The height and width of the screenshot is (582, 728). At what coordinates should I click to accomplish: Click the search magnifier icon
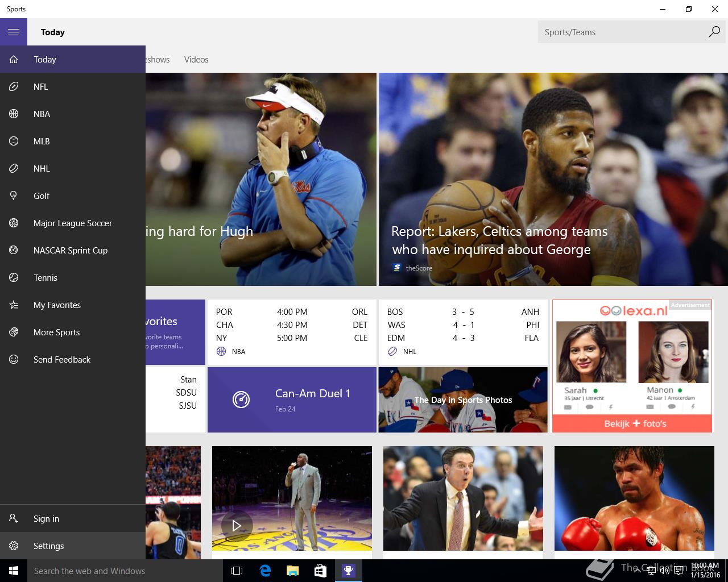pyautogui.click(x=714, y=32)
